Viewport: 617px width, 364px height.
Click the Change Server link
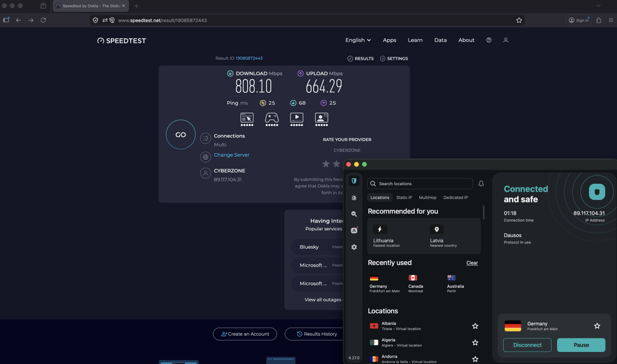click(231, 155)
